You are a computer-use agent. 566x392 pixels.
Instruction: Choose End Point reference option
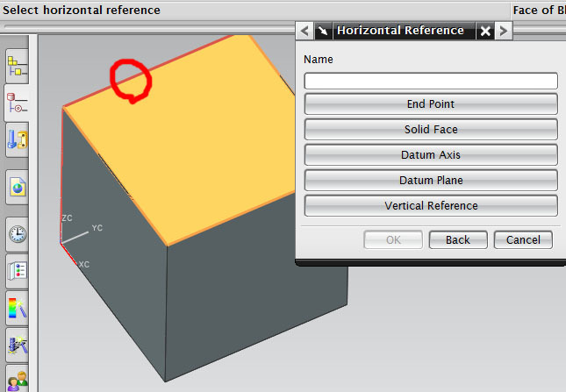click(x=431, y=103)
